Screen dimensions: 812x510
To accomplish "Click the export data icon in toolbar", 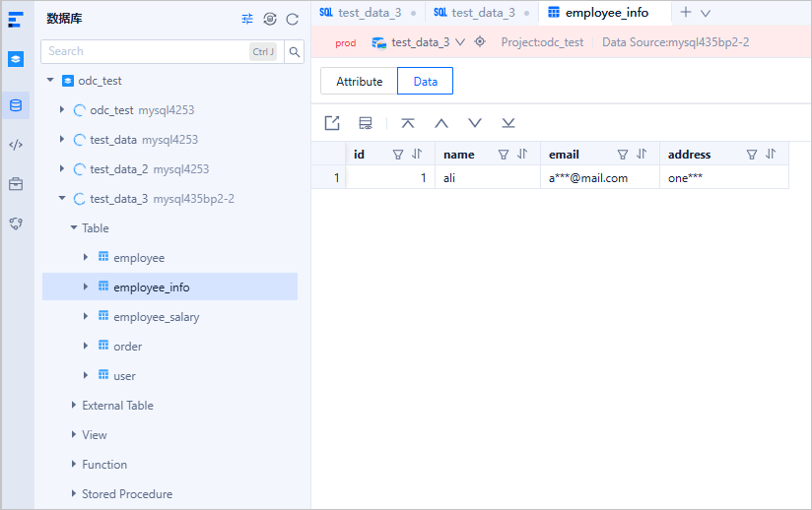I will (x=332, y=123).
